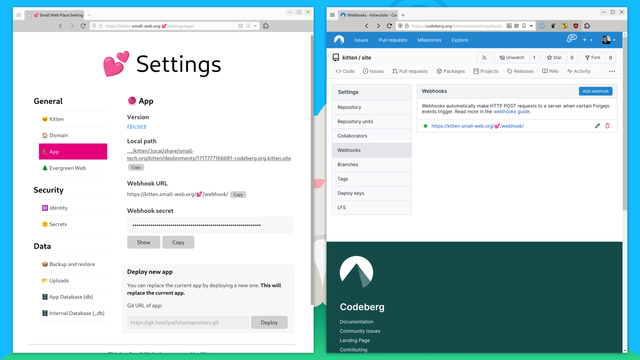640x360 pixels.
Task: Open Codeberg notifications icon
Action: (571, 39)
